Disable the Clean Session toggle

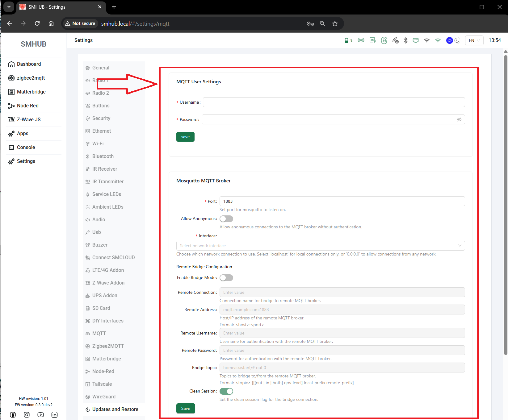pos(226,391)
